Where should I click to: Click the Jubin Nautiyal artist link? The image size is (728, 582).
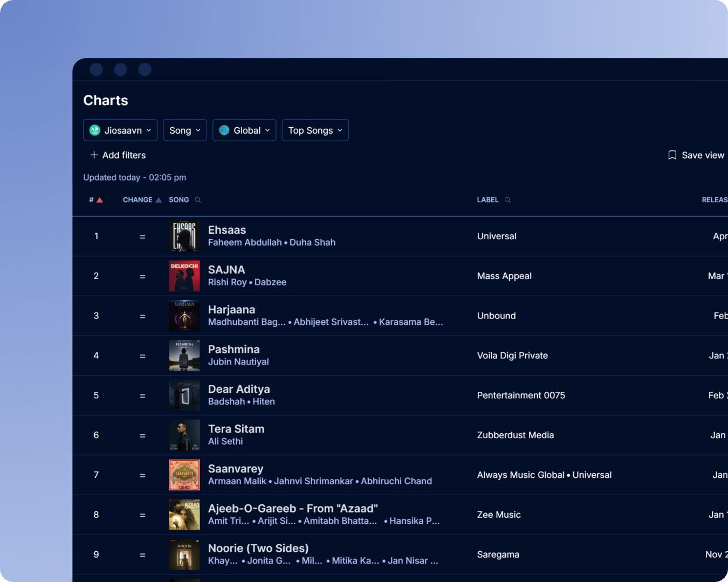238,362
